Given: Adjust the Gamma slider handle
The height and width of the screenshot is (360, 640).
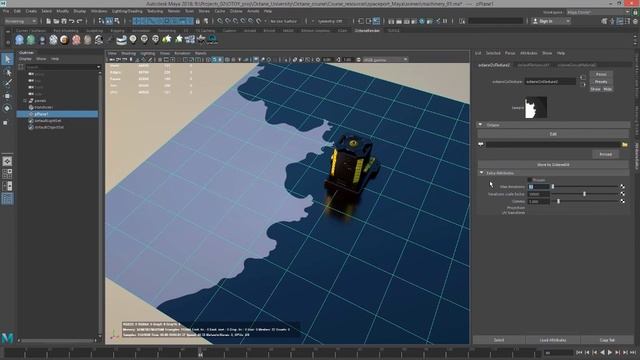Looking at the screenshot, I should tap(558, 201).
